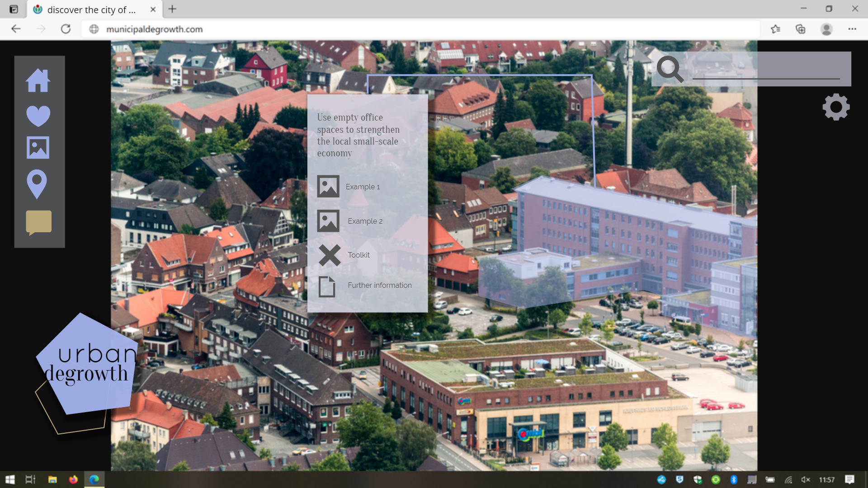The image size is (868, 488).
Task: Open the yellow chat bubble icon
Action: [39, 222]
